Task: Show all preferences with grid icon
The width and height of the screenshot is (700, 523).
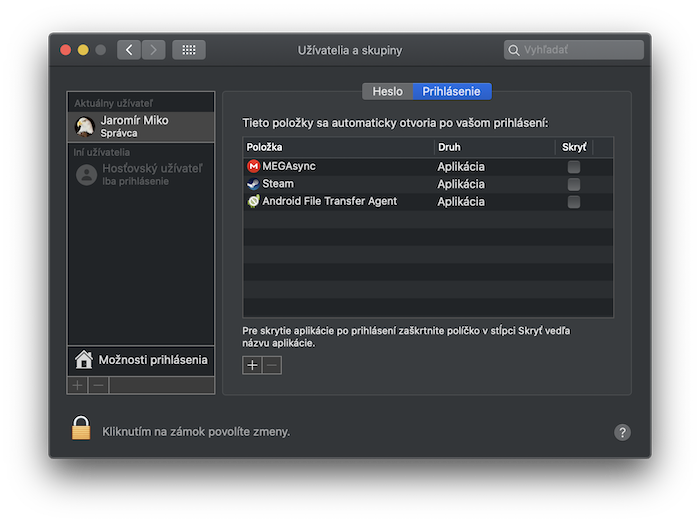Action: pyautogui.click(x=189, y=50)
